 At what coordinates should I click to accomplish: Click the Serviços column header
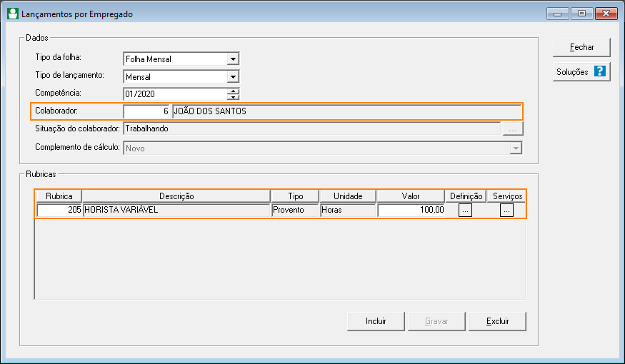[x=507, y=196]
